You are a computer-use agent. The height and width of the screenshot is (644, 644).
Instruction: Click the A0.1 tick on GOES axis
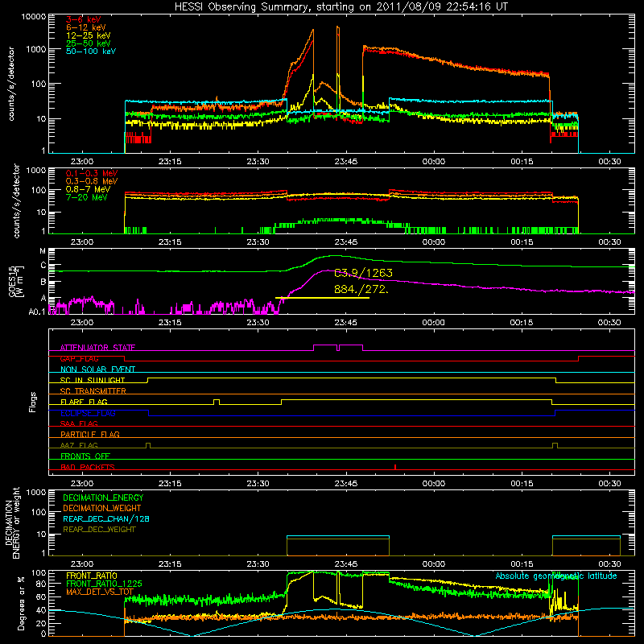pos(37,312)
